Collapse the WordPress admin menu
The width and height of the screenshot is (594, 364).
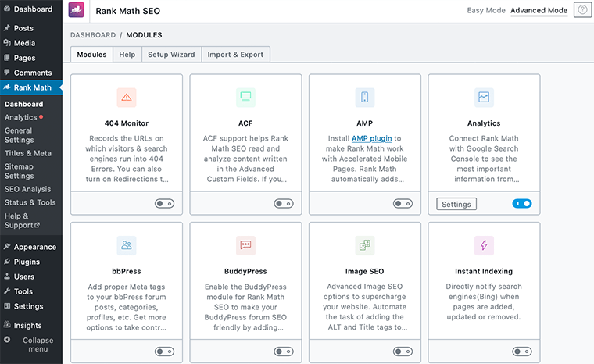33,344
